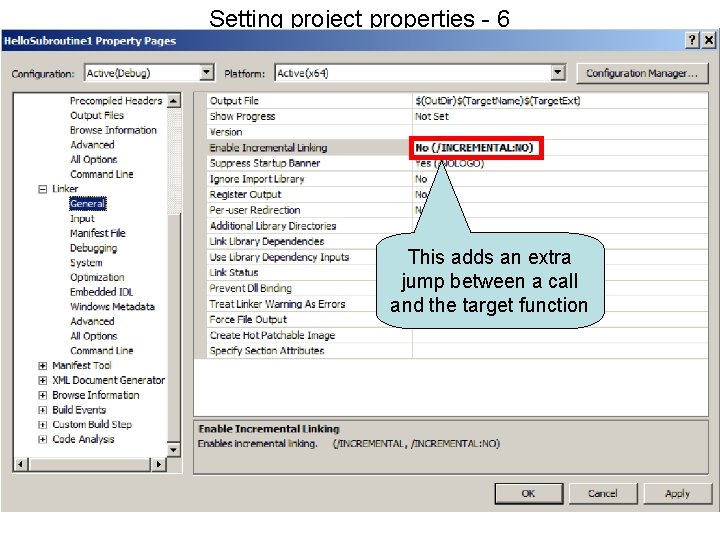Select Embedded IDL under Linker
The height and width of the screenshot is (540, 720).
coord(101,292)
